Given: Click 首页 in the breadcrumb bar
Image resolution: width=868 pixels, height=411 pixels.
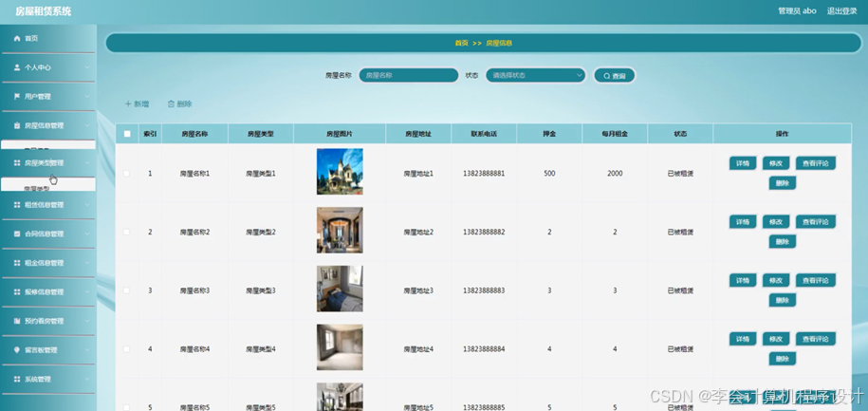Looking at the screenshot, I should tap(461, 43).
